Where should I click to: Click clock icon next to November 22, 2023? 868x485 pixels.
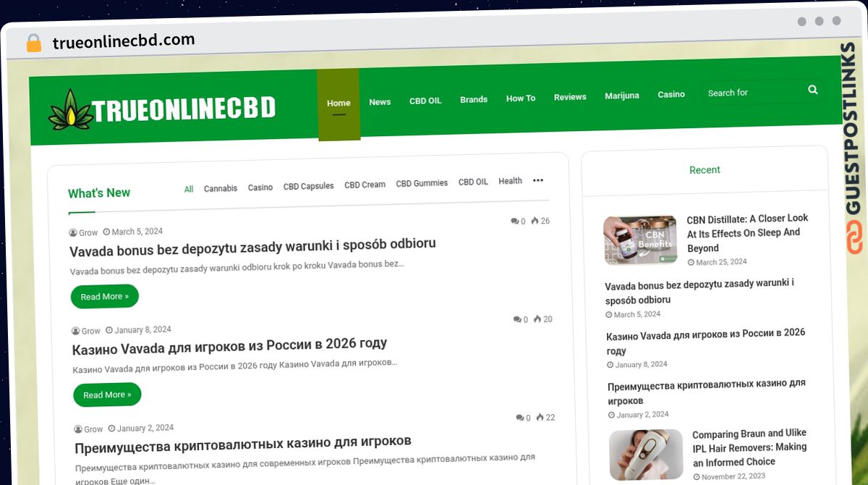697,477
